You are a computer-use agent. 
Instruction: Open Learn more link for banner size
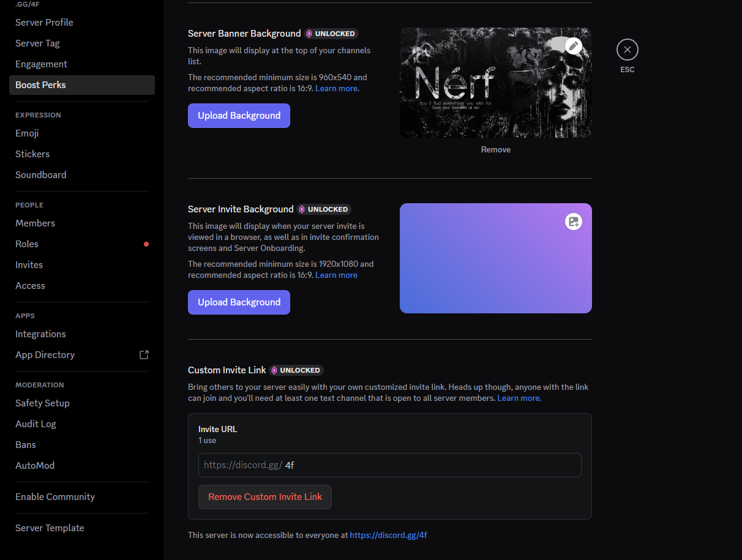(x=337, y=88)
